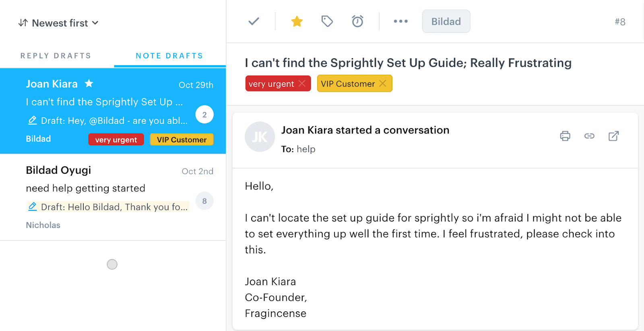Image resolution: width=644 pixels, height=331 pixels.
Task: Expand the Newest first sort dropdown
Action: pyautogui.click(x=59, y=23)
